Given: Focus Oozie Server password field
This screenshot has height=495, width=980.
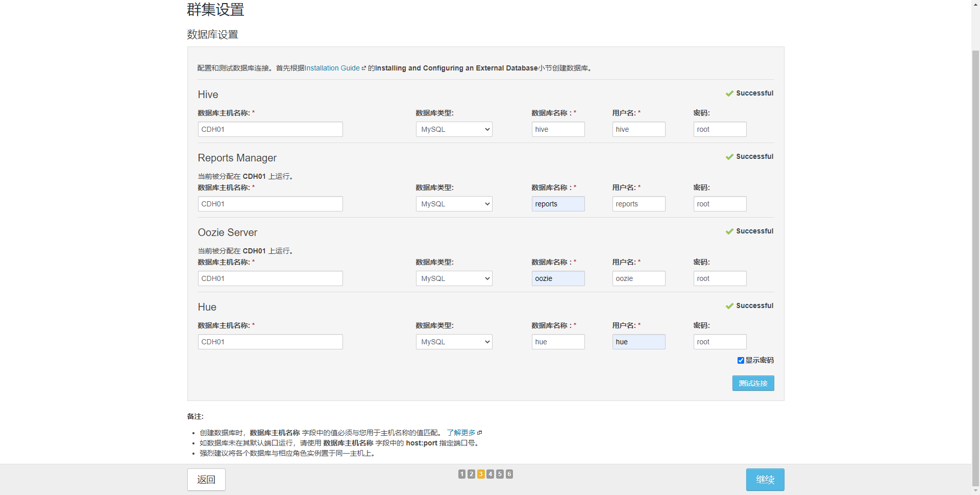Looking at the screenshot, I should tap(720, 278).
